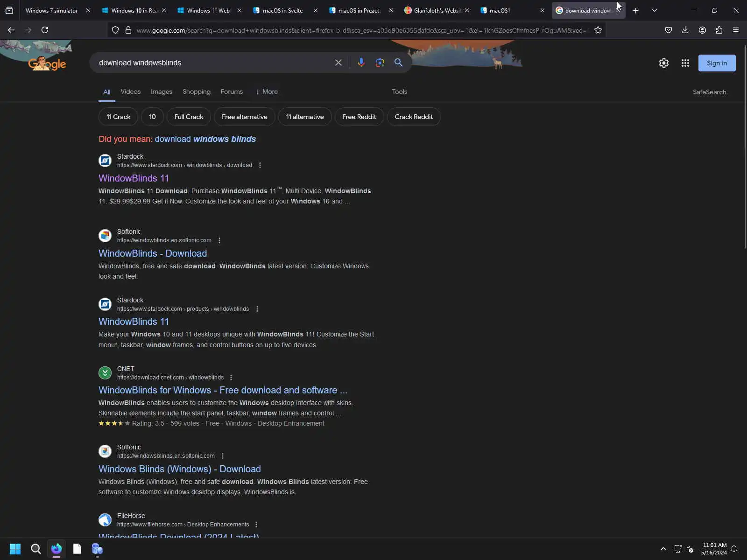Apply the Crack Reddit suggestion chip
The height and width of the screenshot is (560, 747).
pos(414,117)
